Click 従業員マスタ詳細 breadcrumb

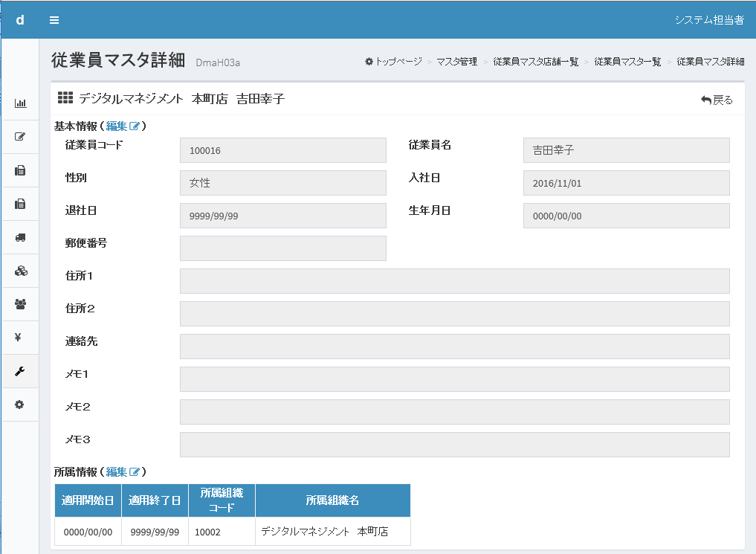[710, 61]
